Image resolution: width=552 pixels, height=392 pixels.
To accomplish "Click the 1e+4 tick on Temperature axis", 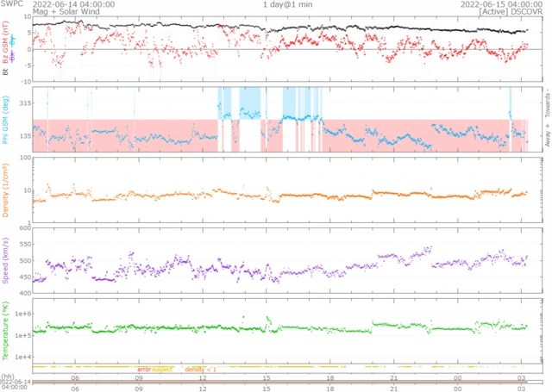I will point(23,358).
